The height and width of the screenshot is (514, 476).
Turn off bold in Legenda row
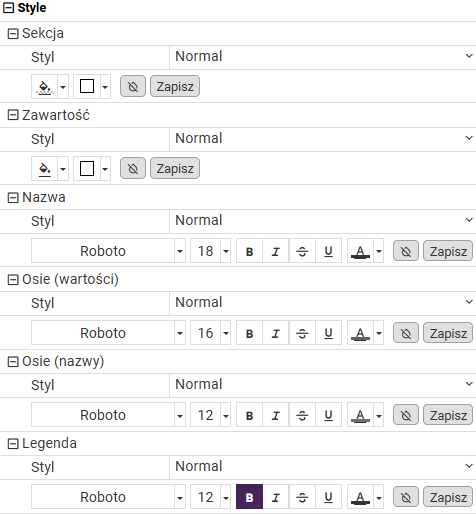(x=249, y=497)
